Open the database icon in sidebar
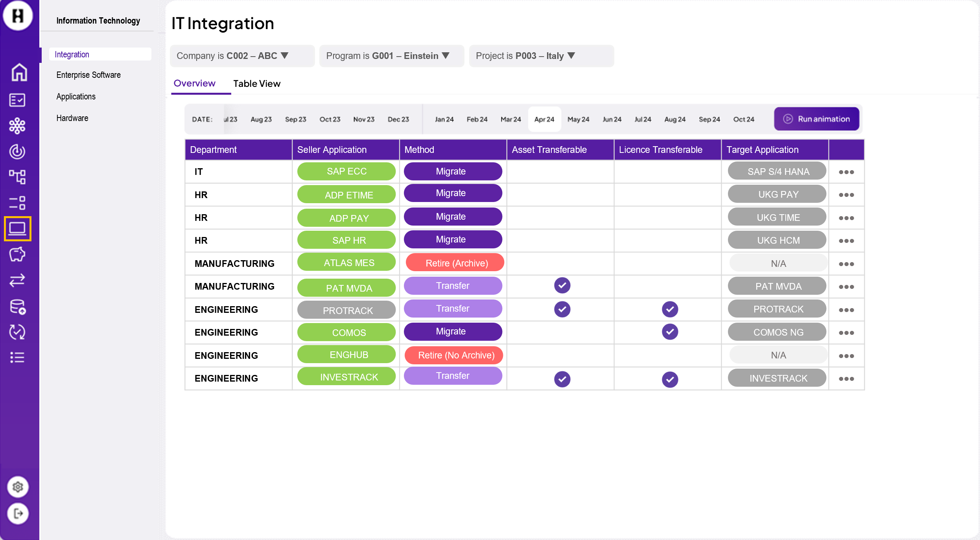The width and height of the screenshot is (980, 540). coord(17,307)
